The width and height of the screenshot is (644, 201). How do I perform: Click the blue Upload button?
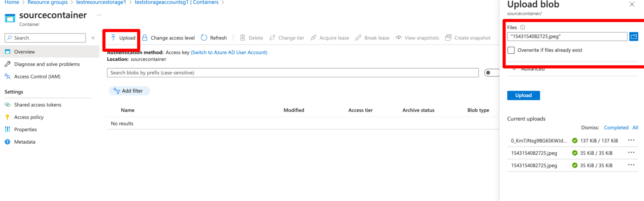523,95
